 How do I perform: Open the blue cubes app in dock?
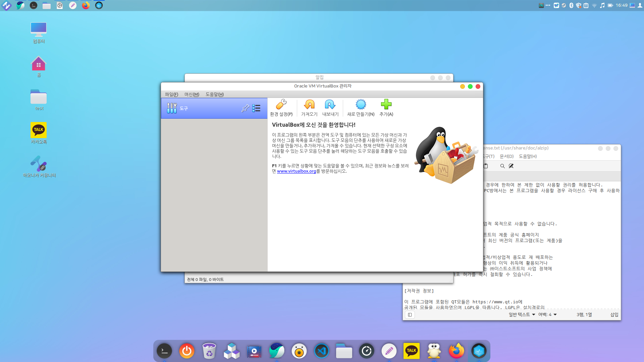point(232,351)
